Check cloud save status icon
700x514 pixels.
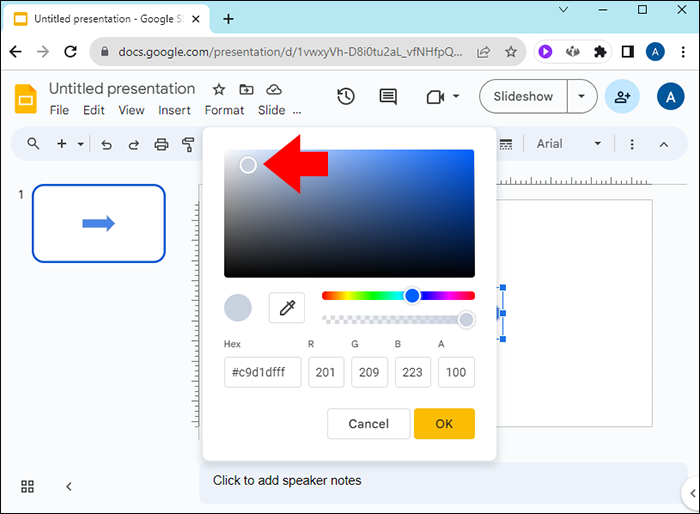274,90
